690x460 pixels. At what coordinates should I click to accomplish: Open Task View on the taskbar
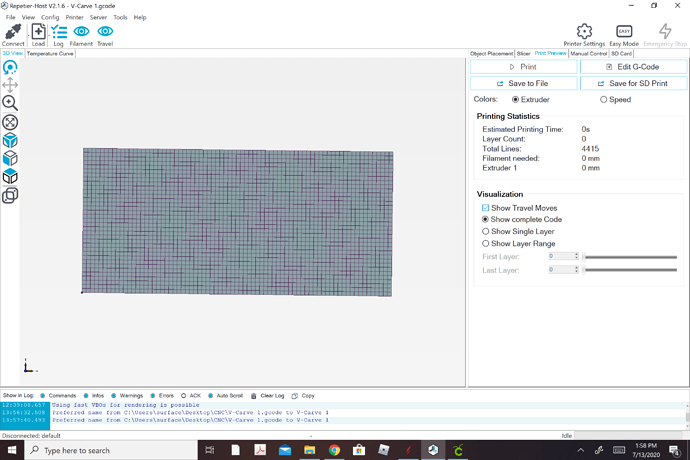tap(210, 450)
